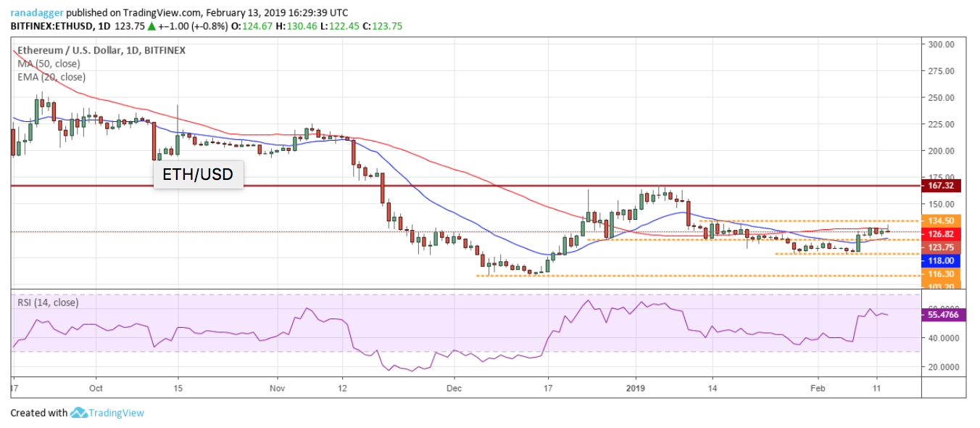
Task: Click the 2019 label on time axis
Action: point(636,389)
